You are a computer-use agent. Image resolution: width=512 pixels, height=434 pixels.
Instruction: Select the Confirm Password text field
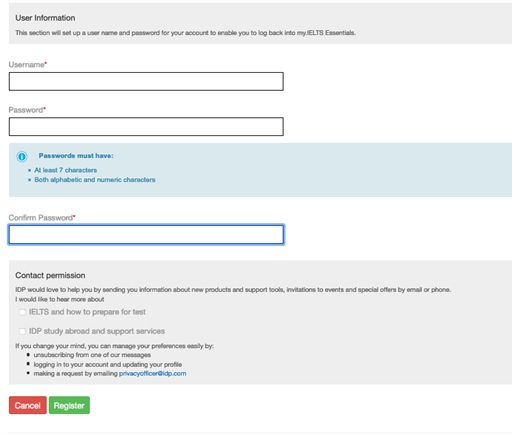point(146,234)
